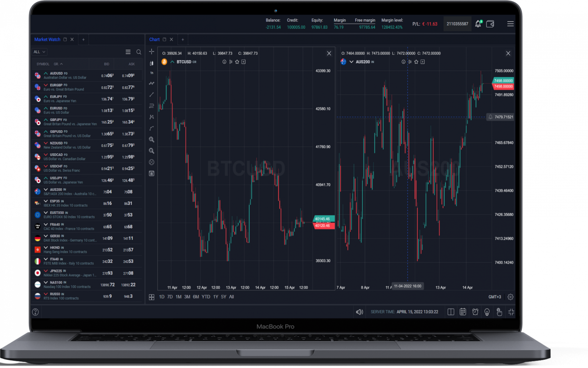Select the trend line drawing tool
The width and height of the screenshot is (588, 368).
(x=152, y=94)
